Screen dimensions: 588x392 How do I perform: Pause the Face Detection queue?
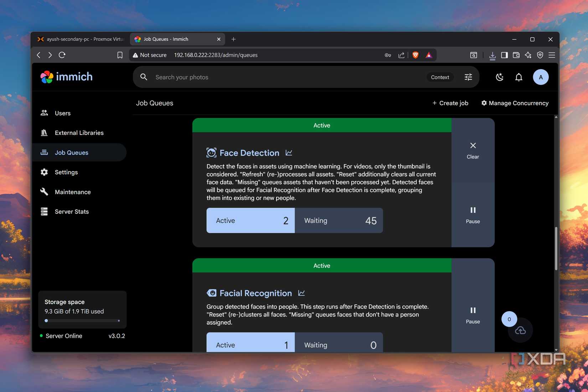click(473, 215)
